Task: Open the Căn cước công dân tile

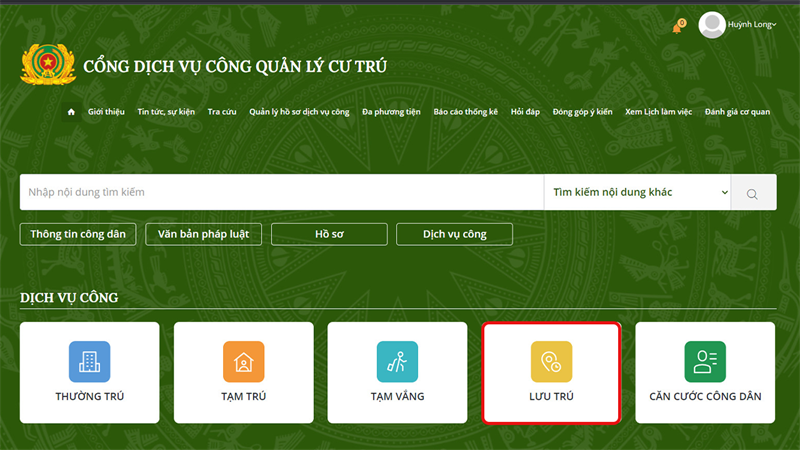Action: pos(705,372)
